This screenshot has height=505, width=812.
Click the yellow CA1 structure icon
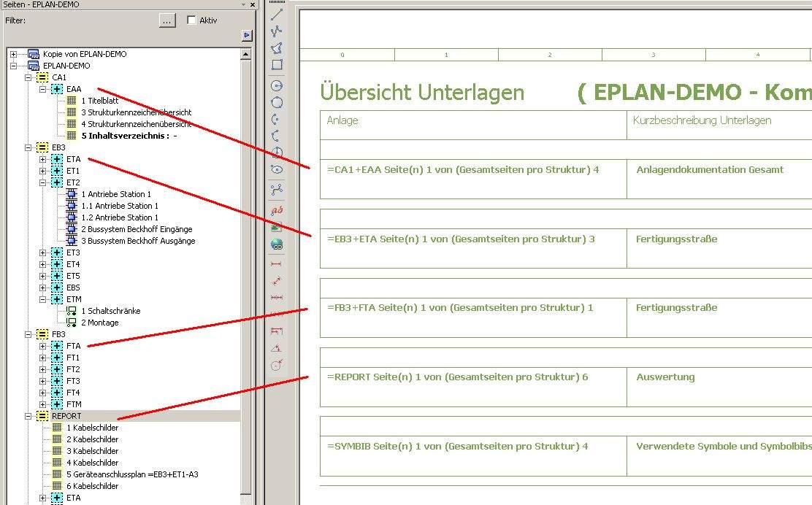coord(42,77)
